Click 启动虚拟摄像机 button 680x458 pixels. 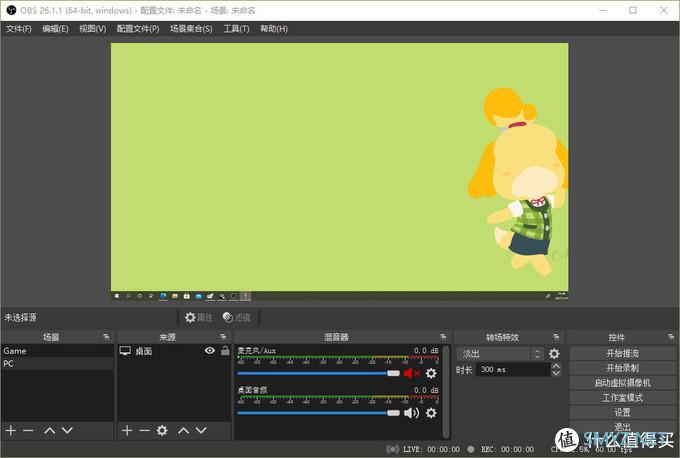coord(622,383)
